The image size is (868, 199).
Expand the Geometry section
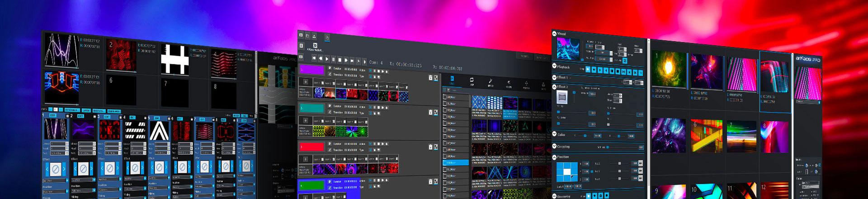click(x=554, y=196)
